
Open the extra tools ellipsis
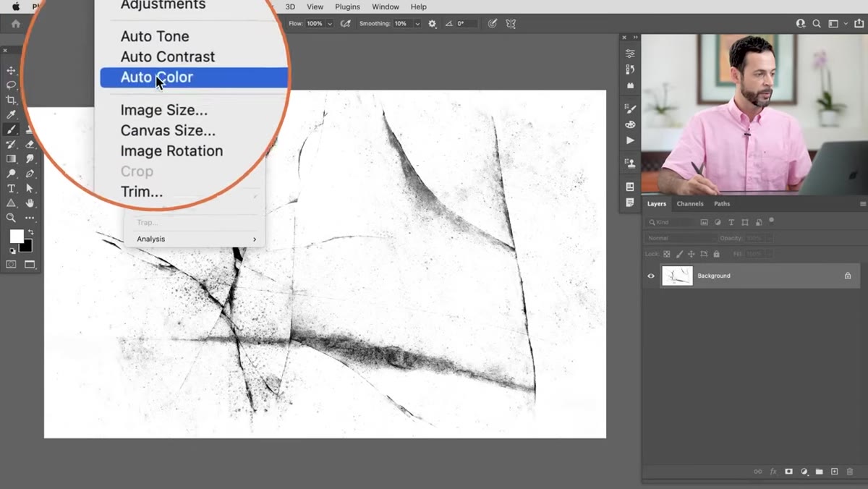tap(30, 218)
